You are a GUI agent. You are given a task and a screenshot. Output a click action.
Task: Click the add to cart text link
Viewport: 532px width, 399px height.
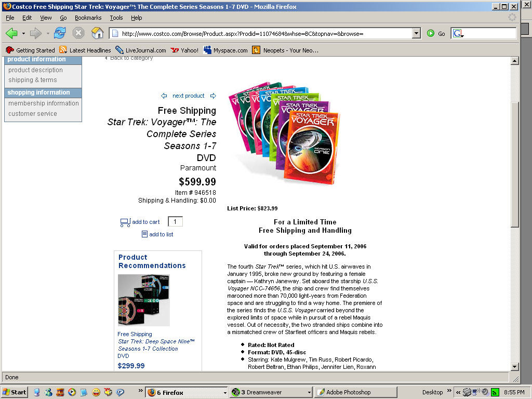146,222
